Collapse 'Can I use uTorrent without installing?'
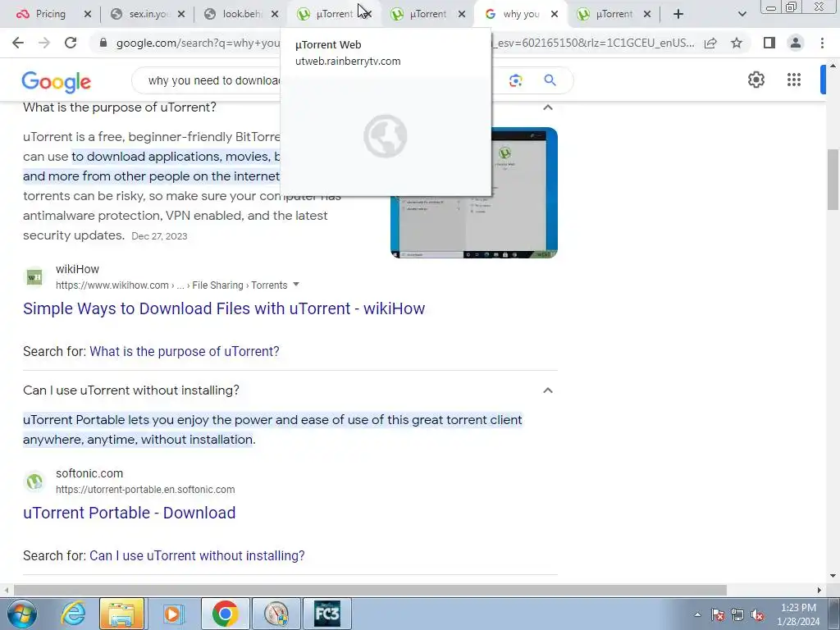This screenshot has height=630, width=840. point(547,390)
